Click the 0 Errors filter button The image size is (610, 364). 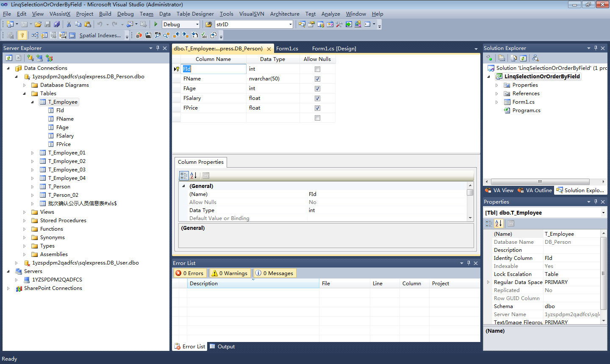pos(190,273)
